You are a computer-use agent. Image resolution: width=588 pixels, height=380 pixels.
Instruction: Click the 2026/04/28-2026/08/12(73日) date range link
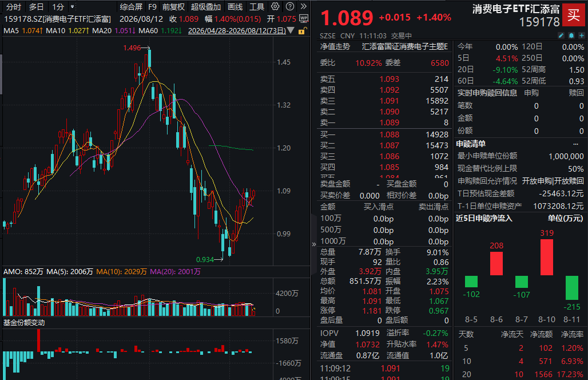click(x=237, y=30)
